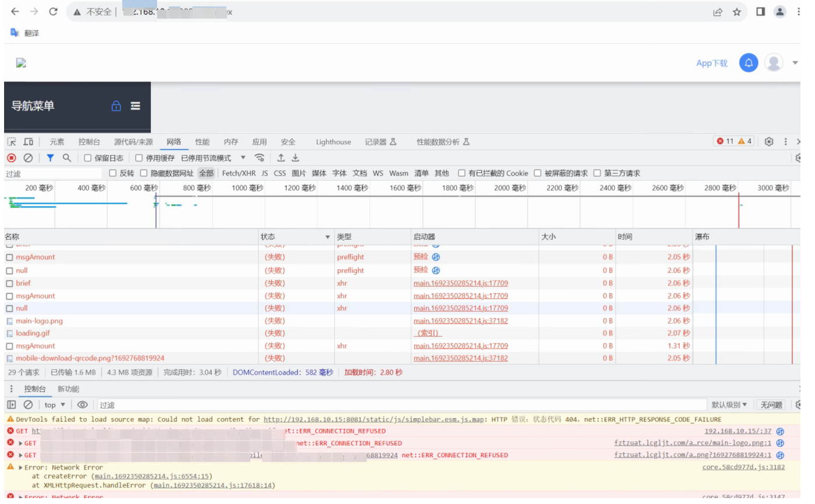Switch to the 新功能 drawer tab
Image resolution: width=815 pixels, height=504 pixels.
click(68, 389)
